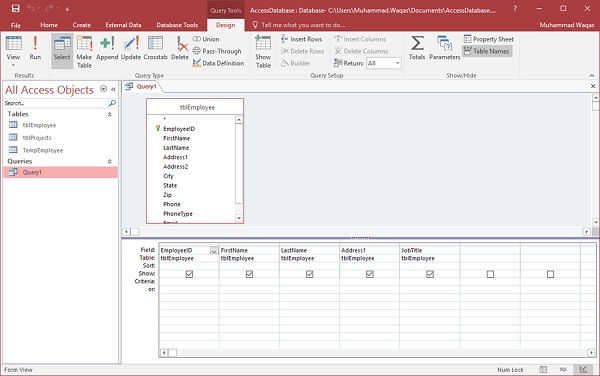Expand EmployeeID field dropdown arrow
This screenshot has width=600, height=376.
pyautogui.click(x=214, y=251)
